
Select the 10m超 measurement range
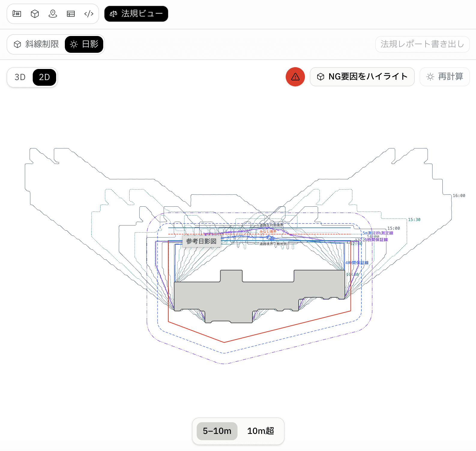tap(261, 431)
